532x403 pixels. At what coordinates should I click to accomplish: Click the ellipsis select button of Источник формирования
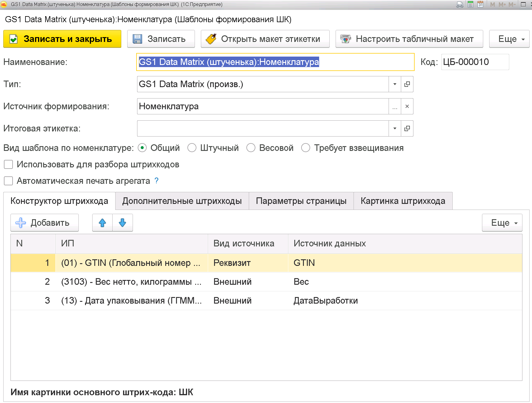(x=395, y=106)
